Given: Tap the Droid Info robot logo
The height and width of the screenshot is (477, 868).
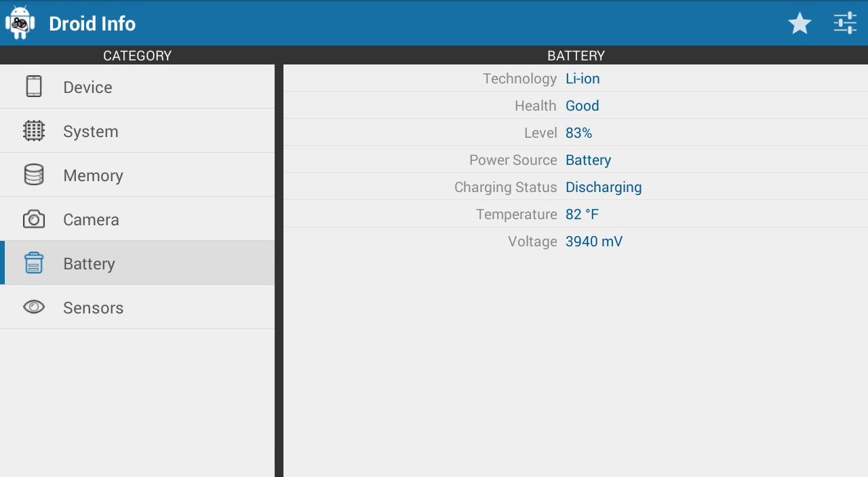Looking at the screenshot, I should (x=19, y=22).
